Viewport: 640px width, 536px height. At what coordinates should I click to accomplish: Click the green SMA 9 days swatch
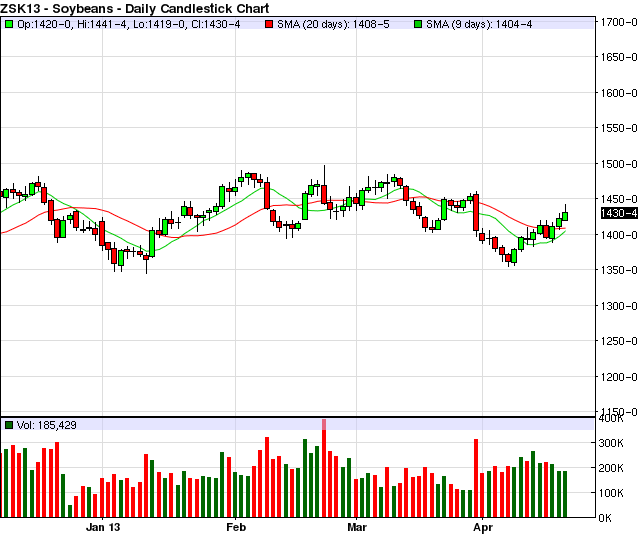418,25
